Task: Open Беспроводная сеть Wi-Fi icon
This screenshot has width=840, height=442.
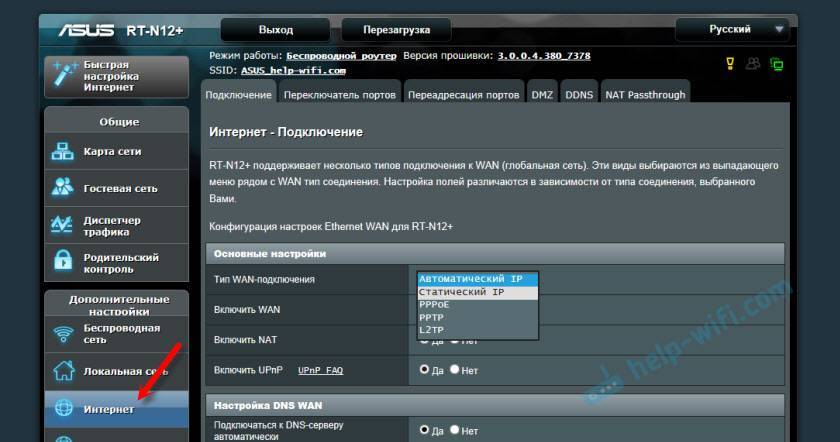Action: [63, 334]
